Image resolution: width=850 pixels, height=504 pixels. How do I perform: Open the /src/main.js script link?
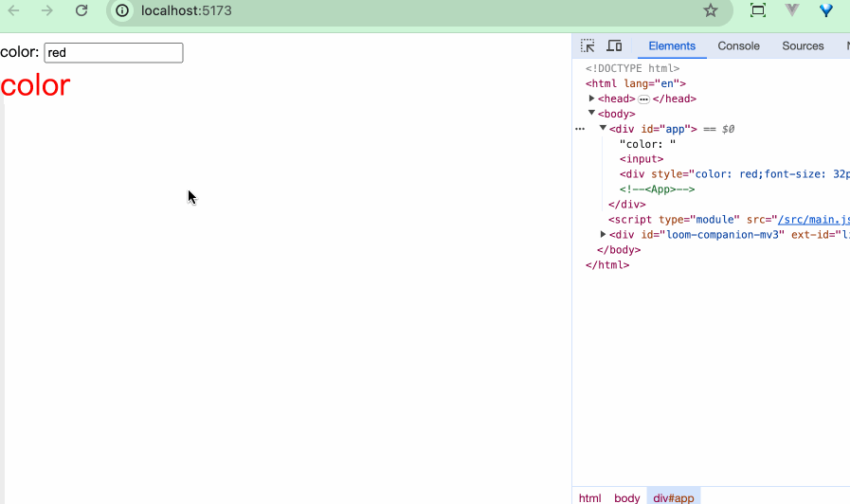[x=813, y=220]
